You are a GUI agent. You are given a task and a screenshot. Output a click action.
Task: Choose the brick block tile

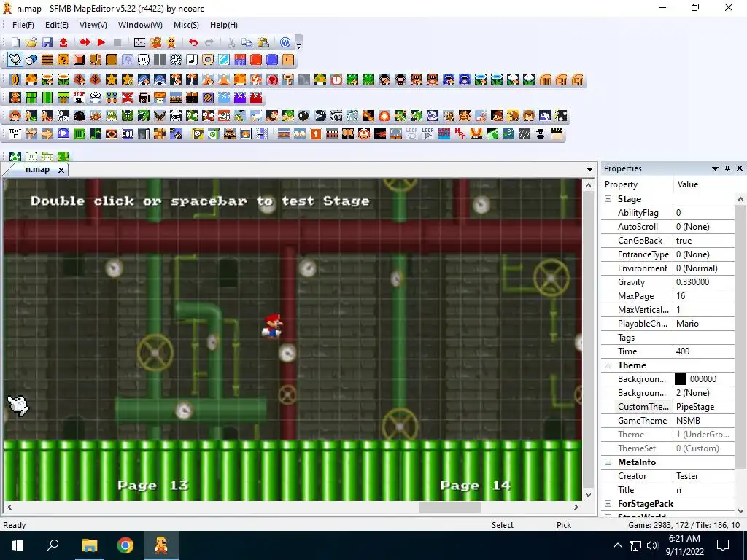click(x=47, y=60)
